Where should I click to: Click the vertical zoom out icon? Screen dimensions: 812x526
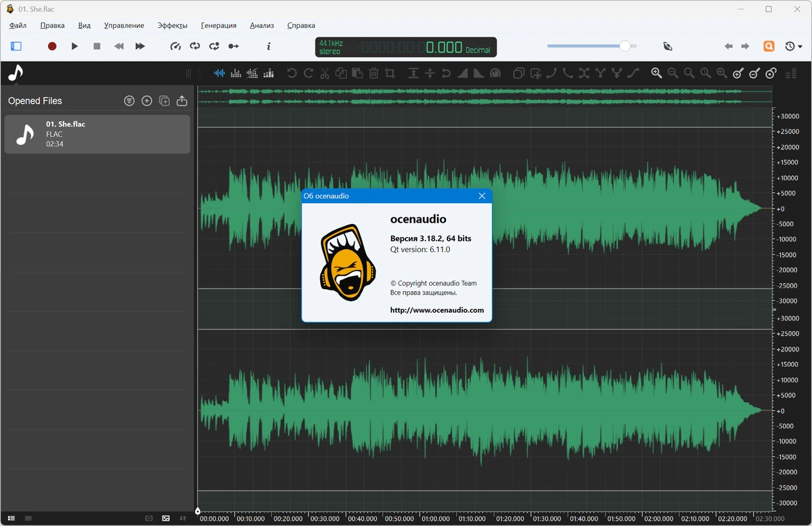(x=754, y=73)
